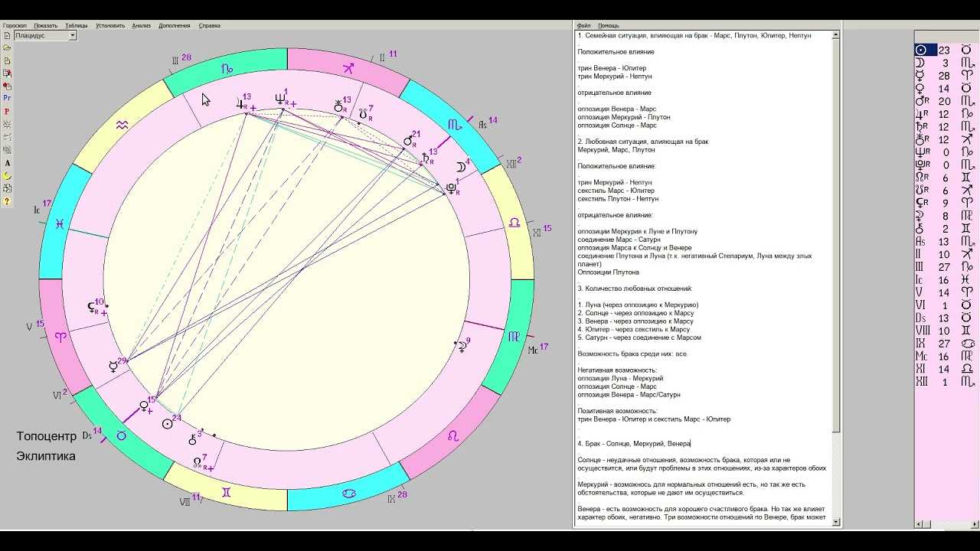Click the 'Топоцентр' label
Image resolution: width=980 pixels, height=551 pixels.
click(x=47, y=437)
